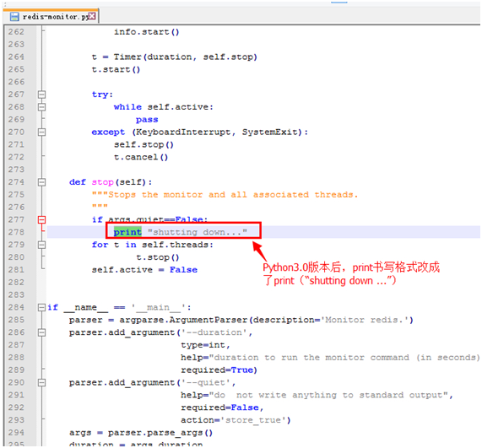The image size is (482, 448).
Task: Collapse the --duration add_argument fold at line 286
Action: click(x=42, y=332)
